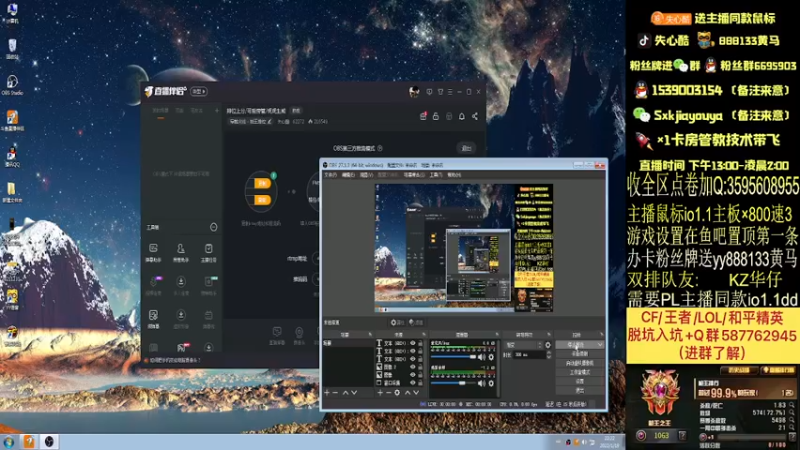Pop out the Scene Transitions dock panel
The height and width of the screenshot is (450, 800).
coord(548,334)
